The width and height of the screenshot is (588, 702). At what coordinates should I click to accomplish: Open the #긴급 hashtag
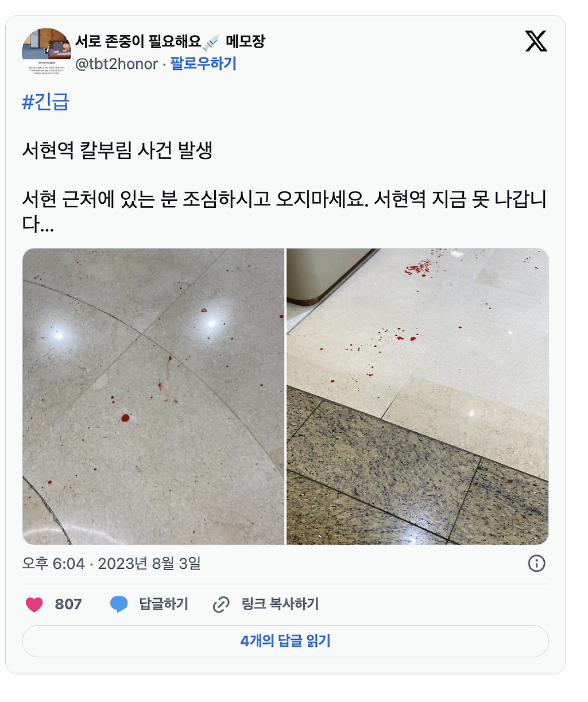coord(45,102)
